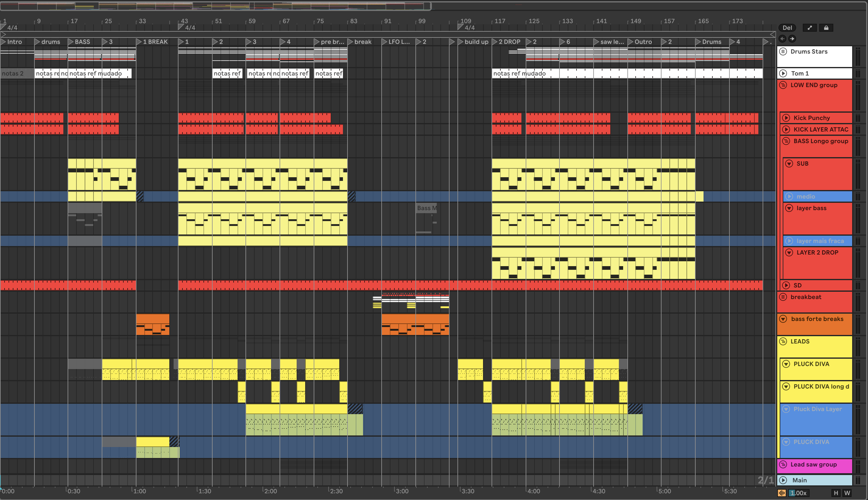Click the SD track play icon
The image size is (868, 500).
click(786, 285)
